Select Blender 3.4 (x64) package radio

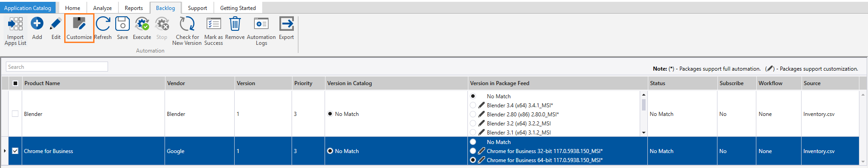click(x=473, y=105)
